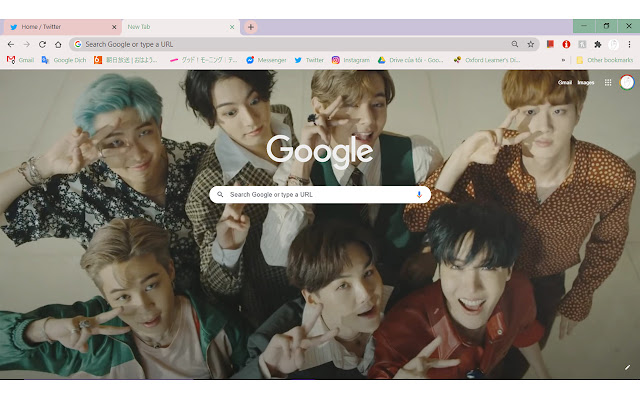Restore down the Chrome window
This screenshot has height=400, width=640.
[x=606, y=26]
